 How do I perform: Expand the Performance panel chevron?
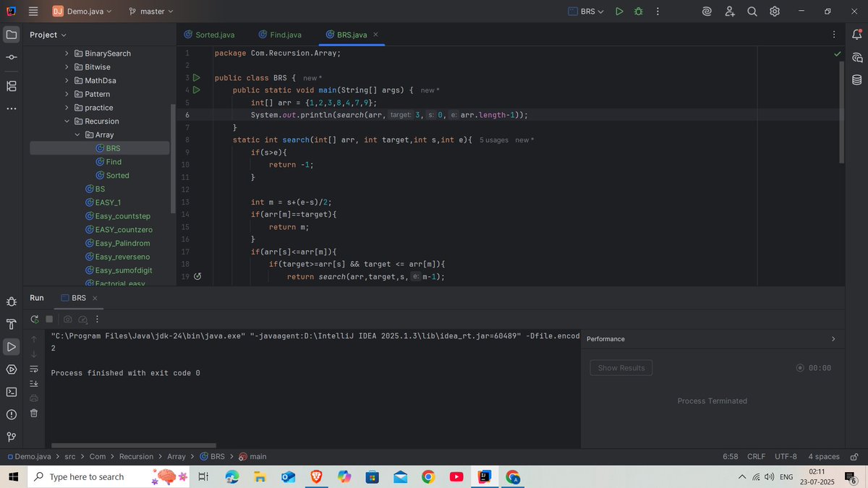click(833, 338)
